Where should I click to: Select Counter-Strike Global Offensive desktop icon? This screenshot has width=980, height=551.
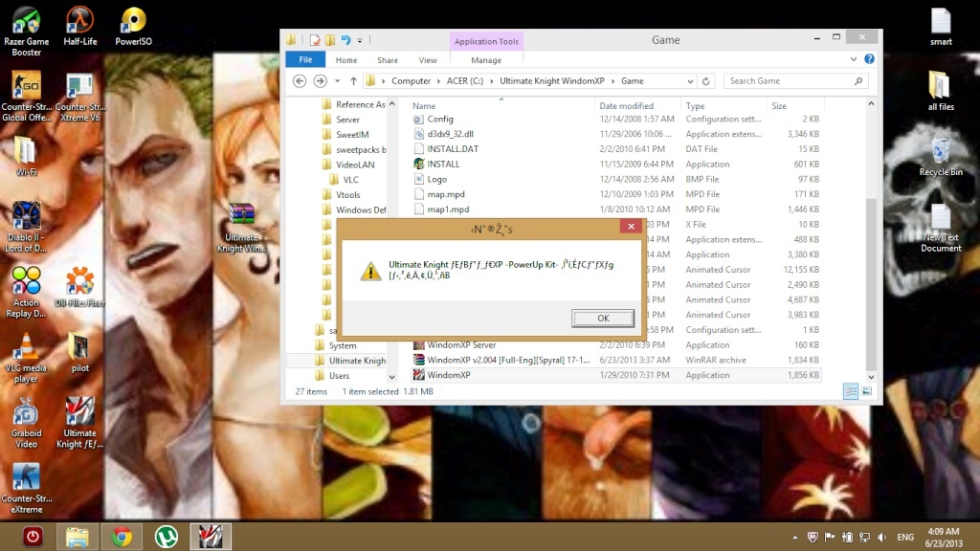coord(26,97)
